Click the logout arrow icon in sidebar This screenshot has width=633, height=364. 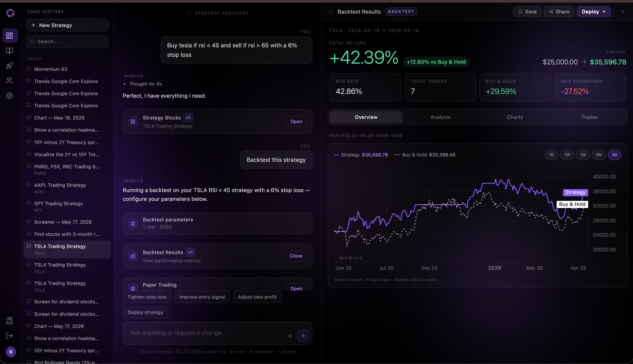[x=9, y=335]
